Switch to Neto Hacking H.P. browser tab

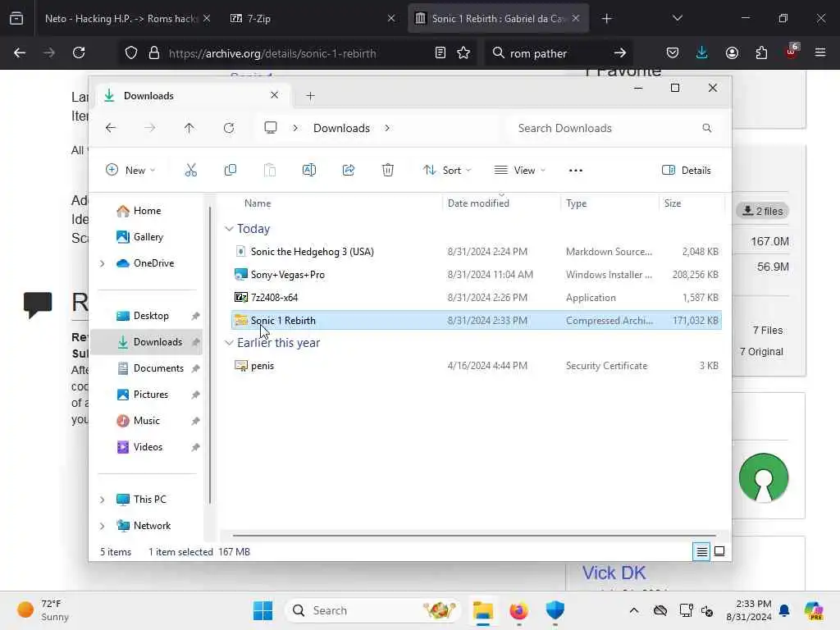point(126,18)
